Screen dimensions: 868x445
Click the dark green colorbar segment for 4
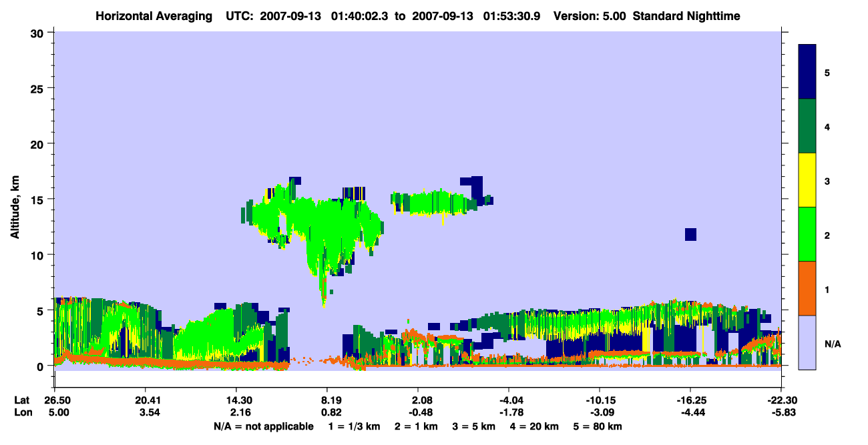[x=807, y=126]
